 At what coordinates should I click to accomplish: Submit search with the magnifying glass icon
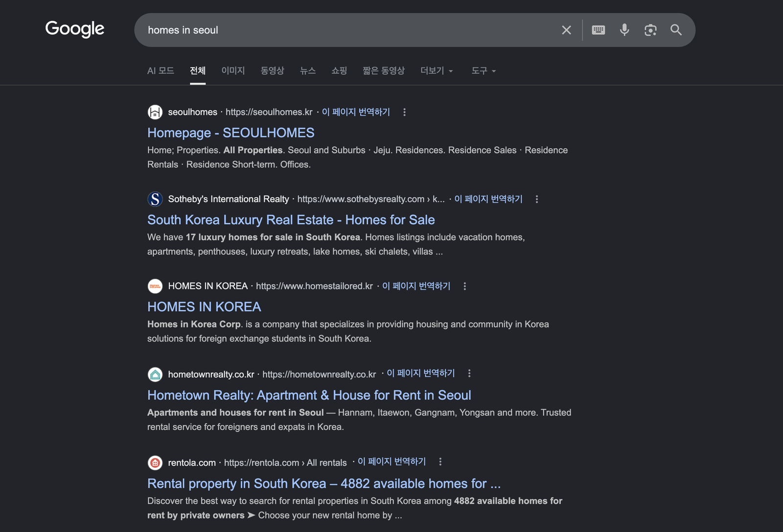[676, 30]
